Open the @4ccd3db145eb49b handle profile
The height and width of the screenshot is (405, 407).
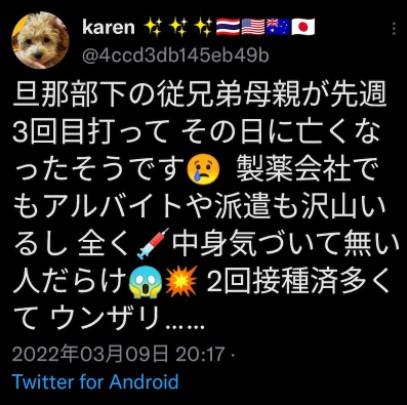coord(175,56)
